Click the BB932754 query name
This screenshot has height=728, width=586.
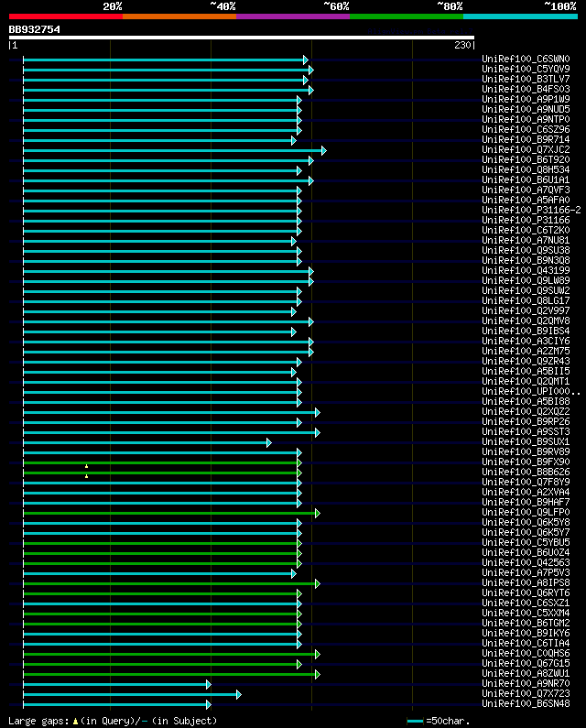pos(35,29)
